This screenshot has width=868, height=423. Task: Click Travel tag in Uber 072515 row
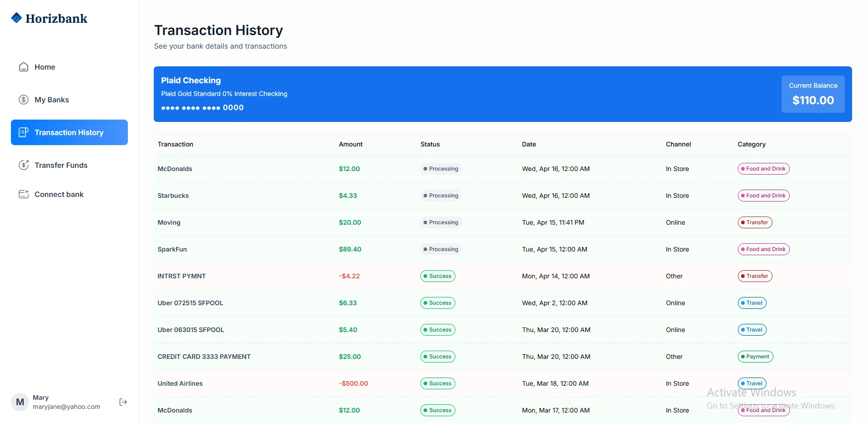click(752, 303)
